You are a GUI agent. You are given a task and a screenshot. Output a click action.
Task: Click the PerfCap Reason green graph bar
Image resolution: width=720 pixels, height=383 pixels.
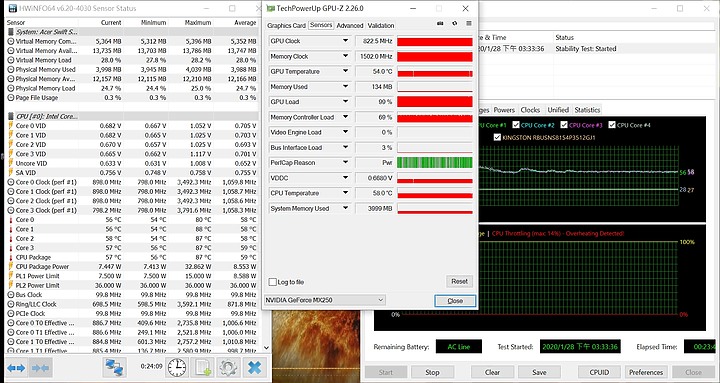click(x=435, y=163)
